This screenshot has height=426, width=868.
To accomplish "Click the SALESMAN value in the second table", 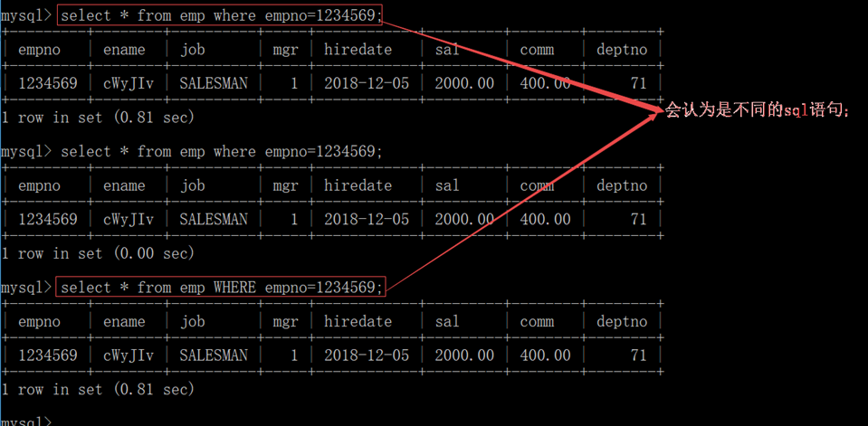I will (213, 219).
